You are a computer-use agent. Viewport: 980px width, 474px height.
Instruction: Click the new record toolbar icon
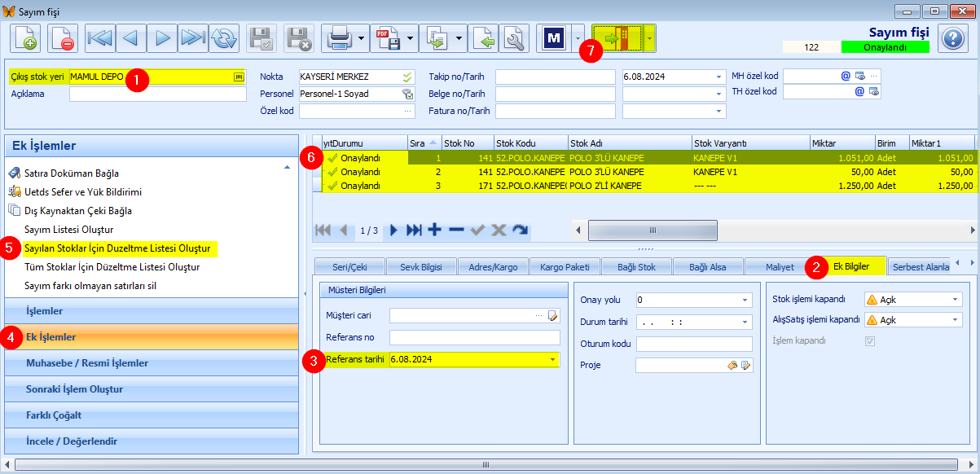[x=25, y=38]
